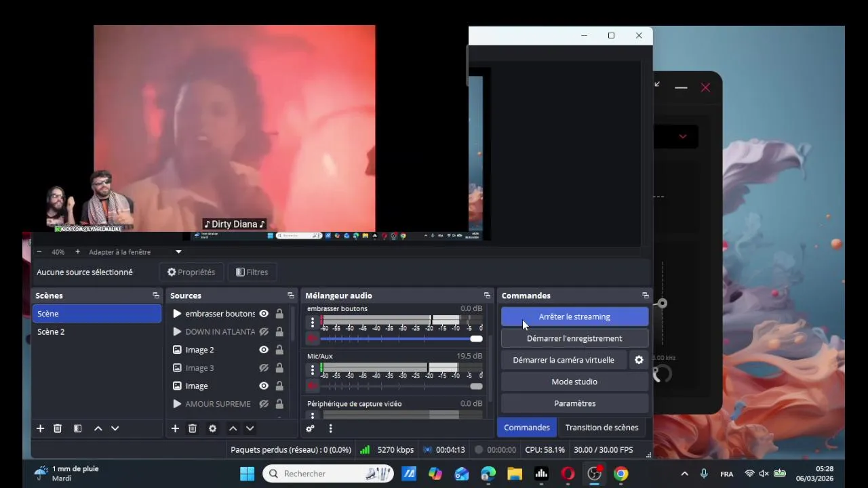The height and width of the screenshot is (488, 868).
Task: Open Google Chrome from the taskbar
Action: (x=620, y=474)
